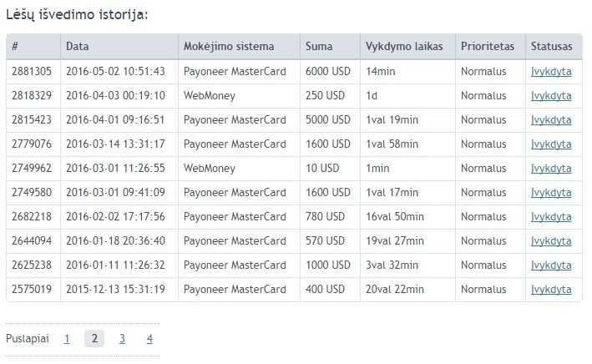Click the Data column header
The width and height of the screenshot is (592, 364).
pyautogui.click(x=78, y=47)
